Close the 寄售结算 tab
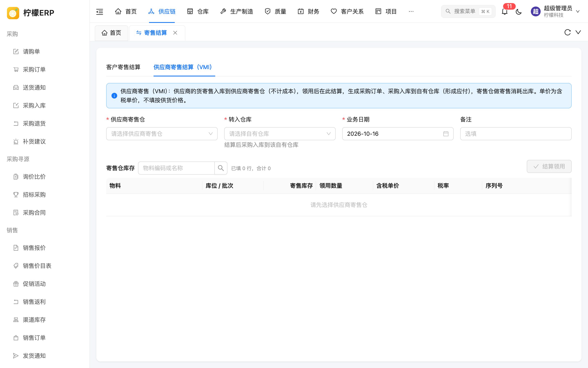 (x=175, y=33)
